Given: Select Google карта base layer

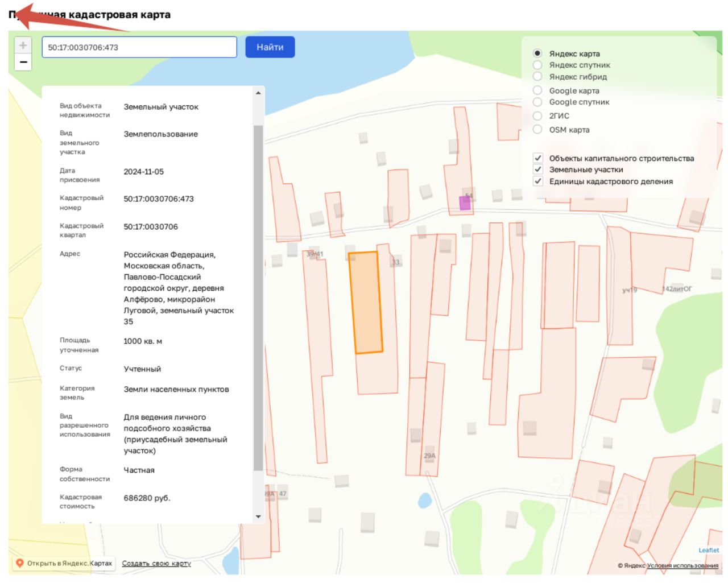Looking at the screenshot, I should (x=537, y=90).
